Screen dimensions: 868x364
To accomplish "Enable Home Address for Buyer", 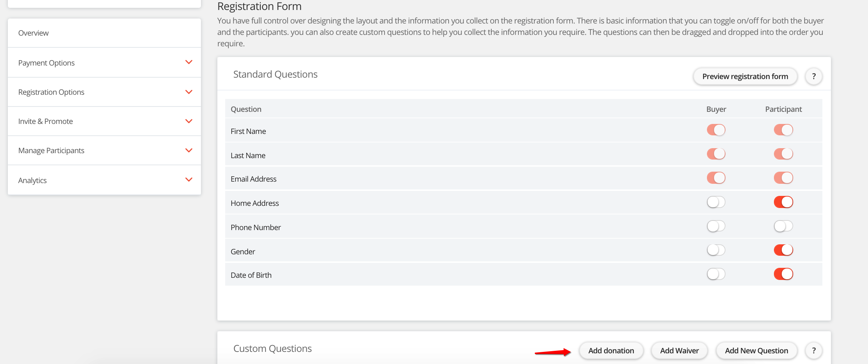I will 716,202.
